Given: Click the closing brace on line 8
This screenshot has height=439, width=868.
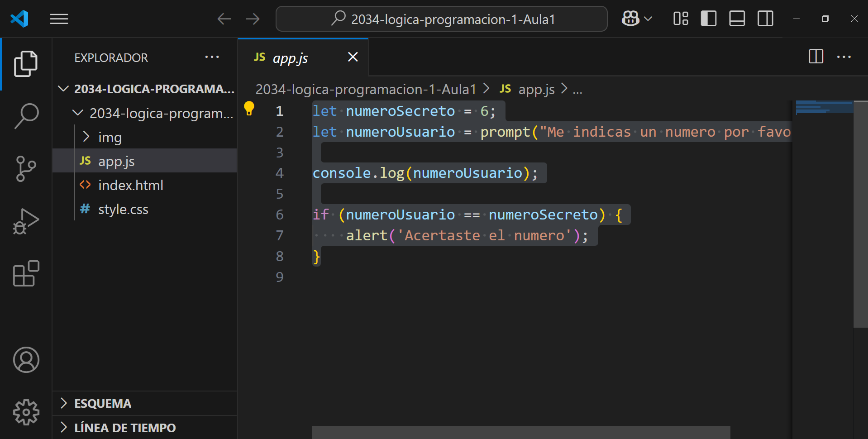Looking at the screenshot, I should (x=317, y=257).
